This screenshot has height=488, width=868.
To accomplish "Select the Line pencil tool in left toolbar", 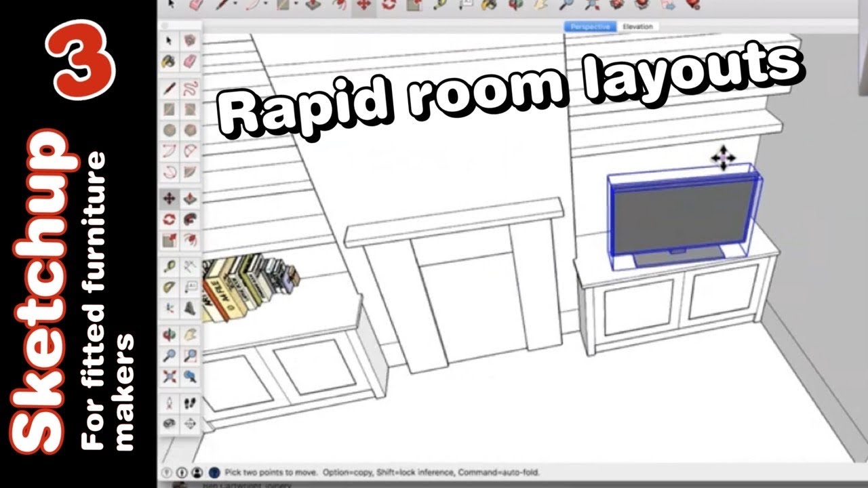I will (x=170, y=88).
